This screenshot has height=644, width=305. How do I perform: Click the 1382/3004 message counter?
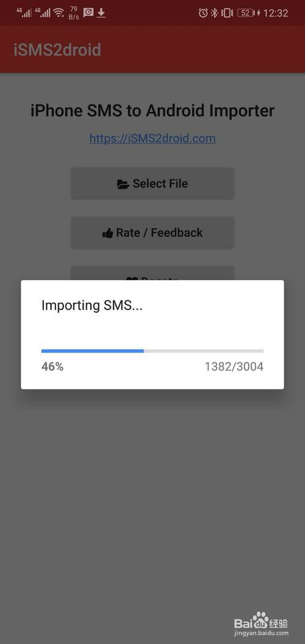[x=234, y=367]
